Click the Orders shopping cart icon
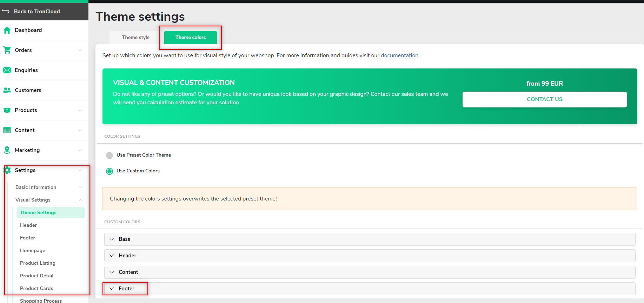 coord(7,50)
